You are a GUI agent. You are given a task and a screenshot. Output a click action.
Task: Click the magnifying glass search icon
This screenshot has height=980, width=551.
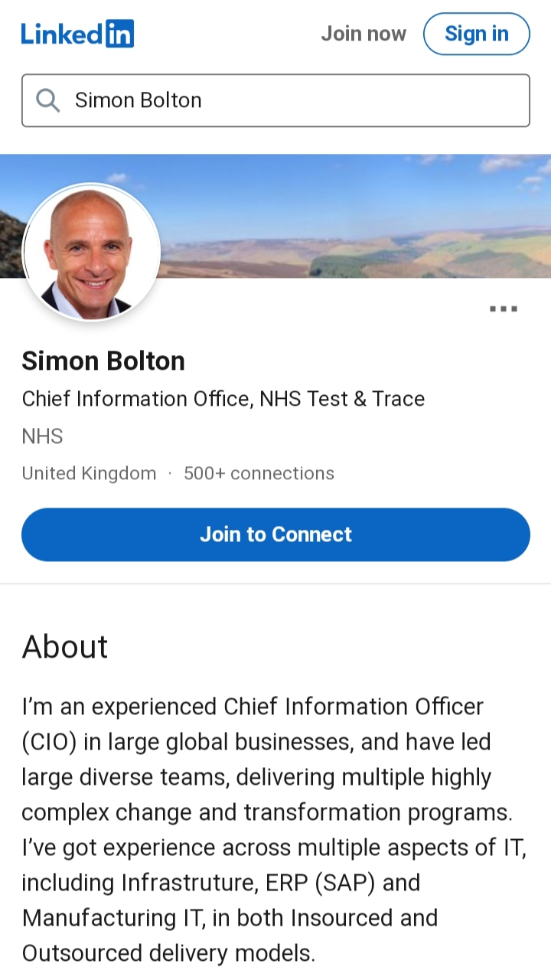pos(47,100)
